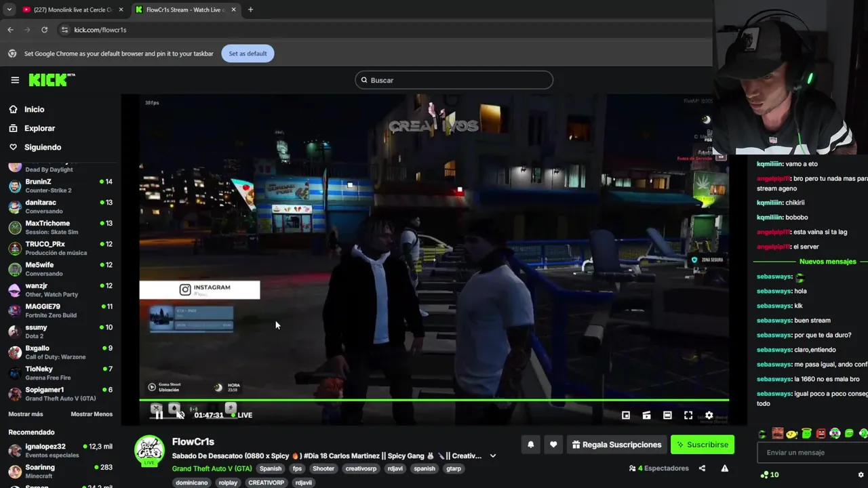This screenshot has height=488, width=868.
Task: Select FlowCr1s Stream browser tab
Action: tap(184, 9)
